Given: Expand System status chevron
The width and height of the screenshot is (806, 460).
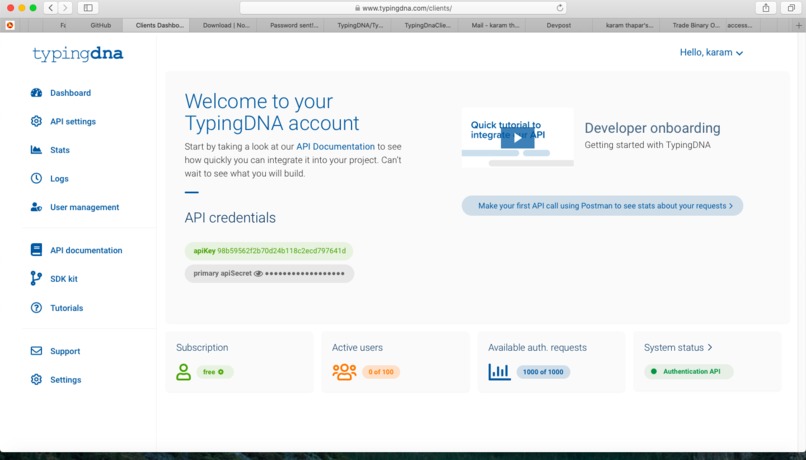Looking at the screenshot, I should click(x=710, y=347).
